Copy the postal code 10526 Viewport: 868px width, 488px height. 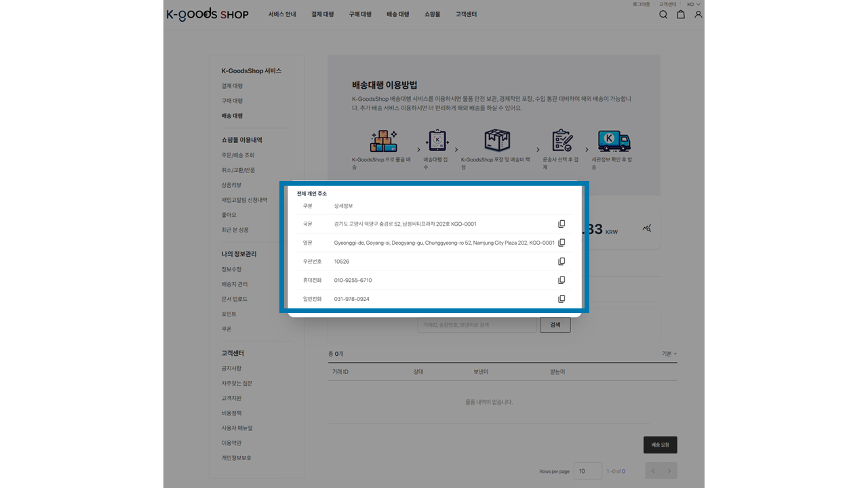pos(561,262)
